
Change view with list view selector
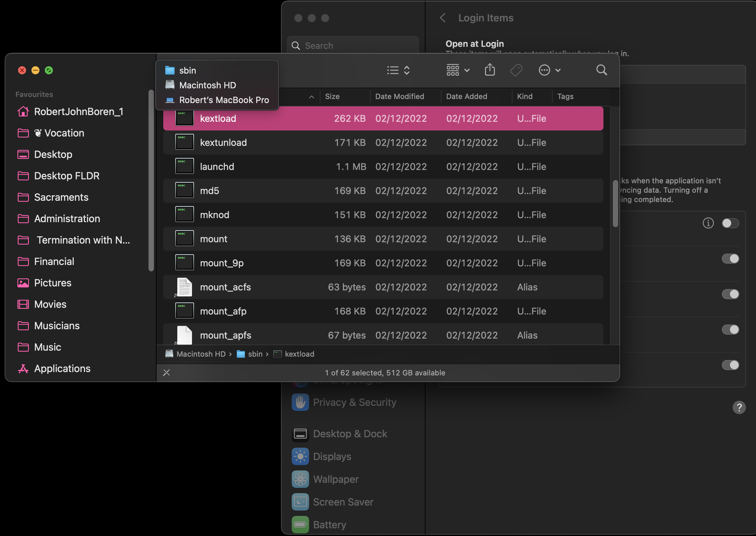pos(398,70)
